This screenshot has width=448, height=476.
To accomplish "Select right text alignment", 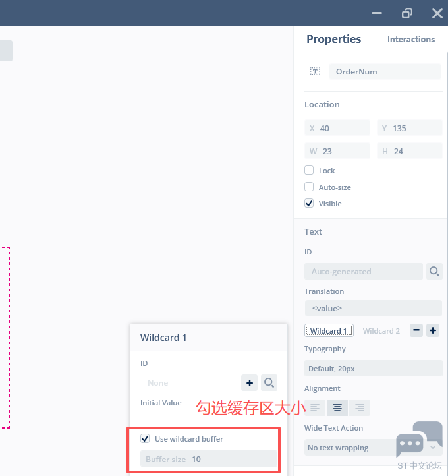I will pyautogui.click(x=359, y=407).
